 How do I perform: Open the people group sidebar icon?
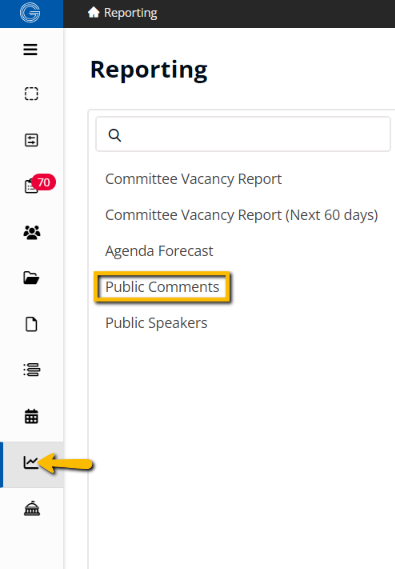[32, 233]
